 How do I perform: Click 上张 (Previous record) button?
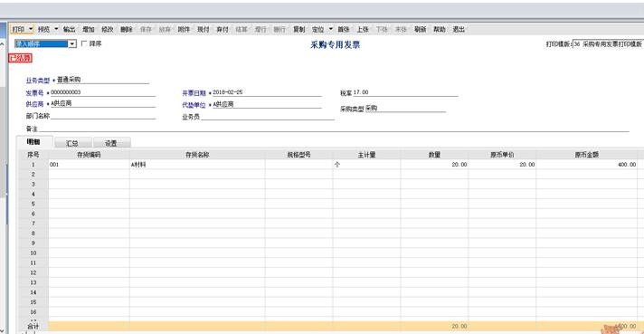363,29
